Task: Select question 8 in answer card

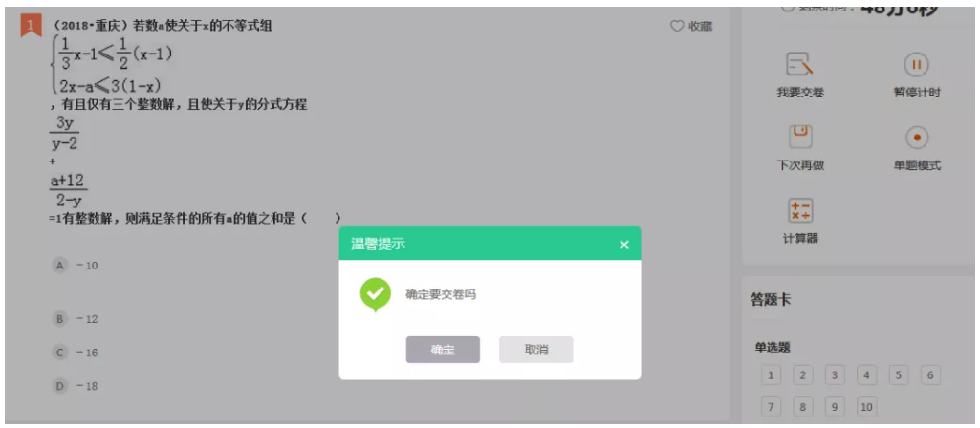Action: pyautogui.click(x=802, y=407)
